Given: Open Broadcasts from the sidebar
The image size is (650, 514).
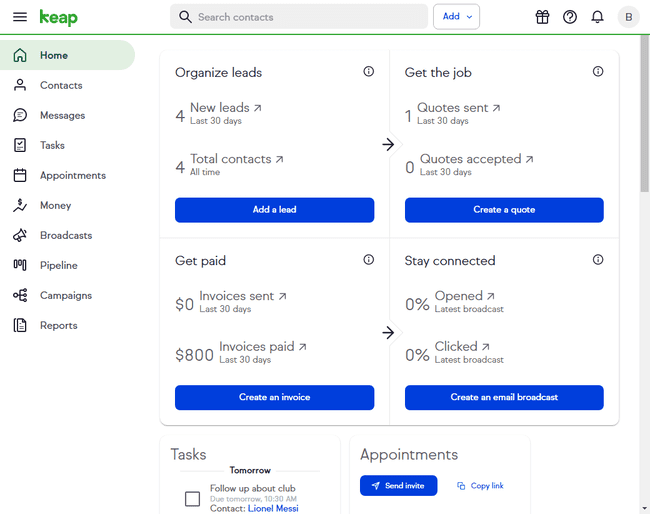Looking at the screenshot, I should point(65,235).
